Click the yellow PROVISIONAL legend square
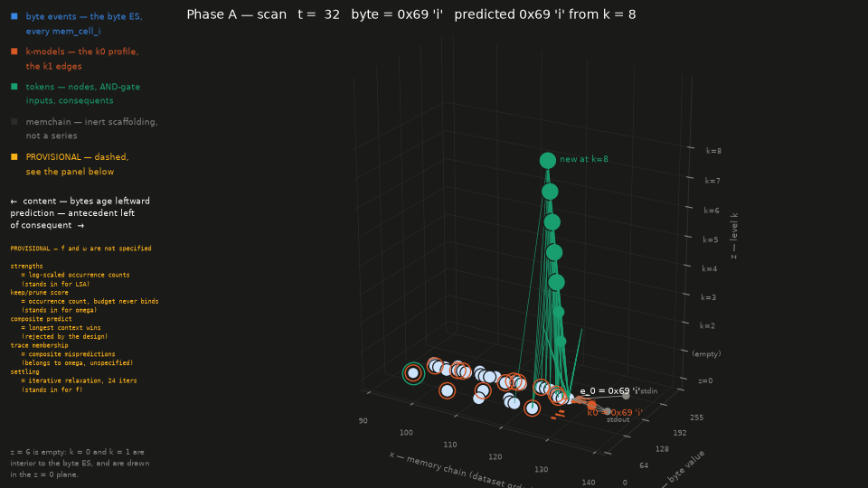The width and height of the screenshot is (868, 488). click(14, 157)
